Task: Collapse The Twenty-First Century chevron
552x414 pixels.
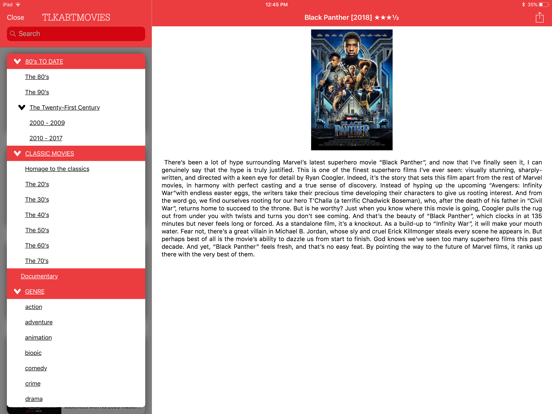Action: pyautogui.click(x=22, y=107)
